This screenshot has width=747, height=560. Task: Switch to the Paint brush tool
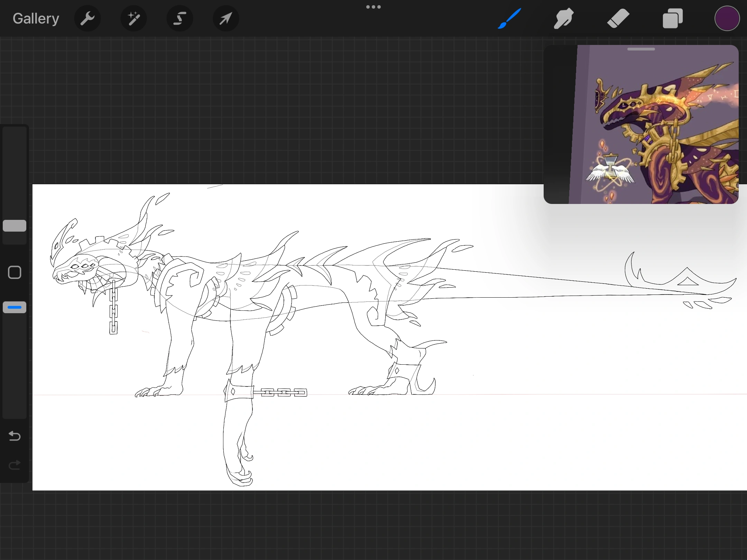508,18
